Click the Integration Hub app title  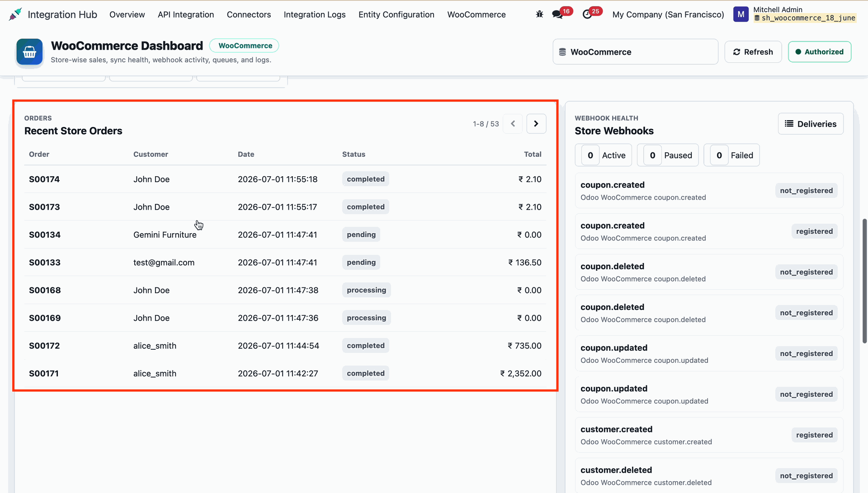[x=62, y=14]
